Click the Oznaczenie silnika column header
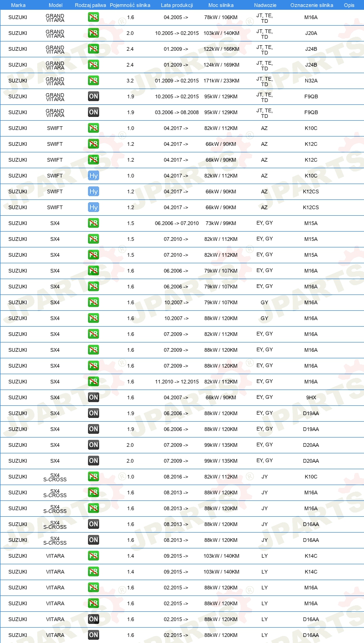This screenshot has height=643, width=364. (x=311, y=5)
